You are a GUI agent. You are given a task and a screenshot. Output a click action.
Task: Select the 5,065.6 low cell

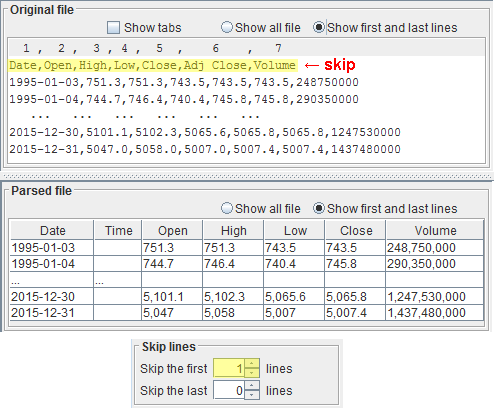click(x=294, y=296)
